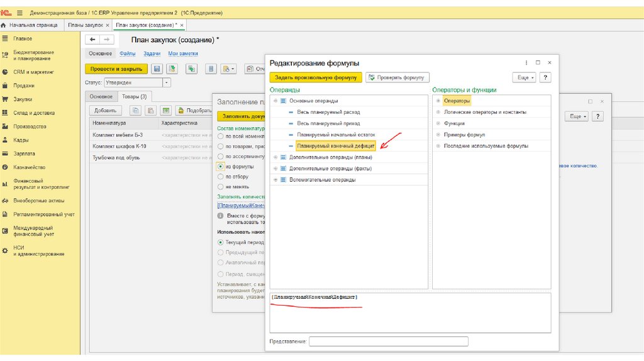Select the 'по отбору' radio button
644x361 pixels.
pos(220,177)
